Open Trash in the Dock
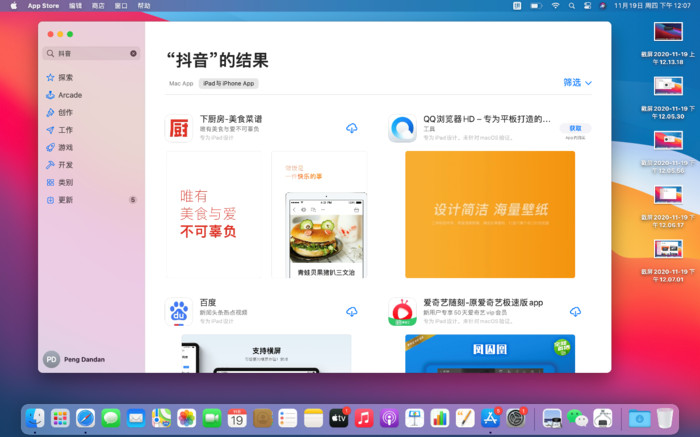Screen dimensions: 700x437 [665, 418]
